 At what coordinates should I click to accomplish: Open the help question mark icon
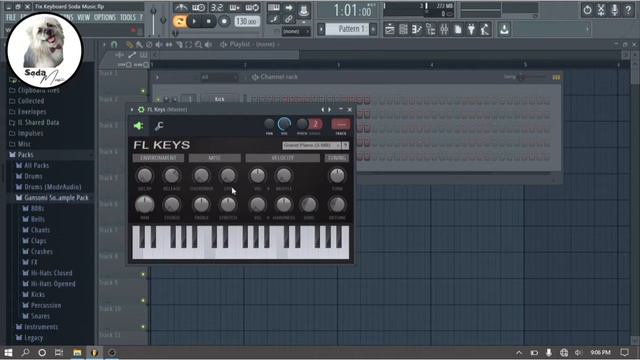[x=628, y=10]
